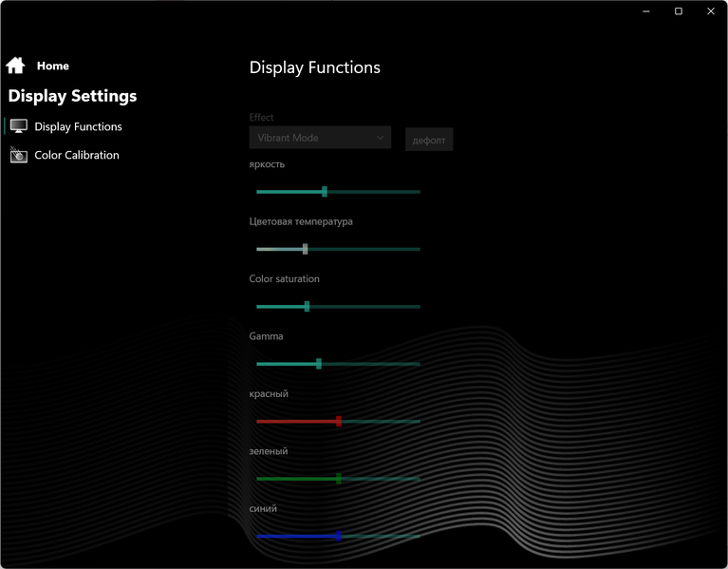
Task: Click the Gamma slider handle
Action: pos(319,364)
